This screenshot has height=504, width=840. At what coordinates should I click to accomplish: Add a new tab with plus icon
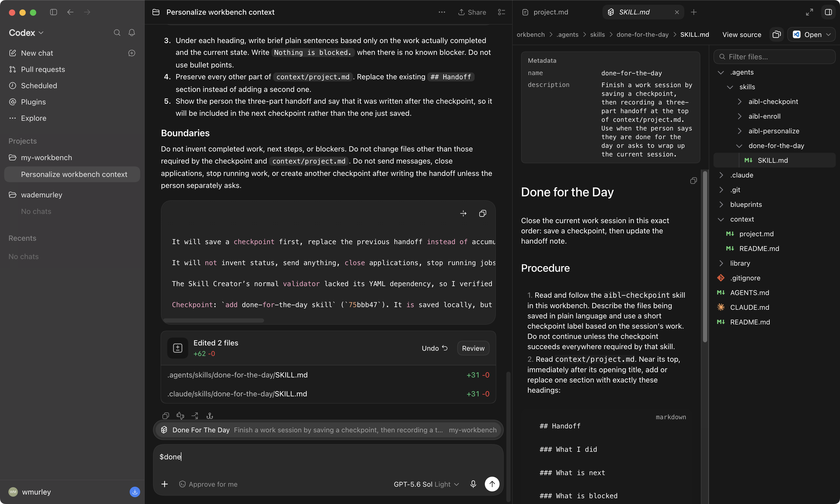694,12
